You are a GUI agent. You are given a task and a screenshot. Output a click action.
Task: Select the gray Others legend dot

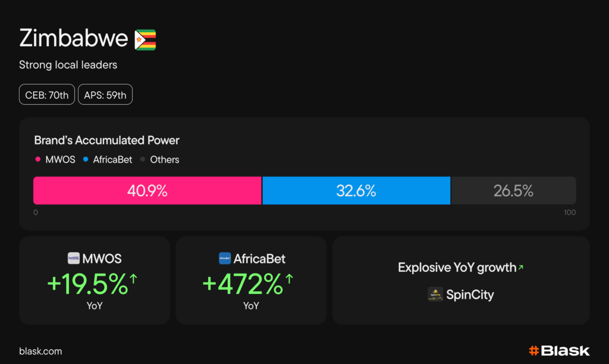pyautogui.click(x=143, y=159)
